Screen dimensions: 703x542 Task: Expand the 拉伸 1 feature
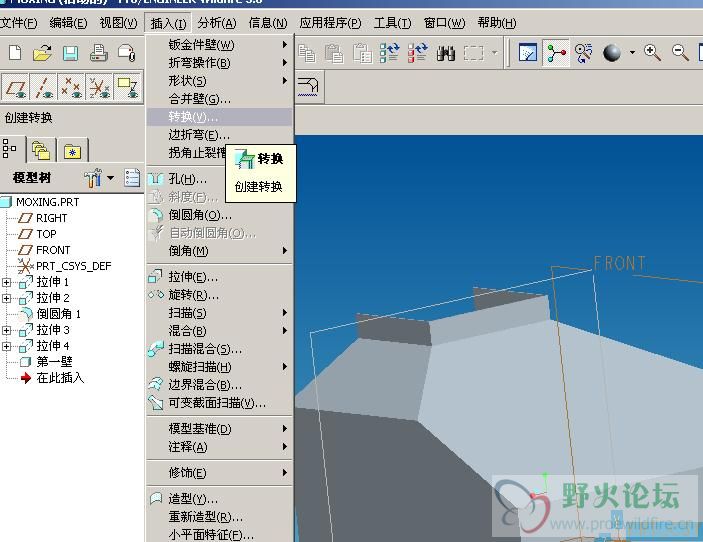click(x=6, y=282)
